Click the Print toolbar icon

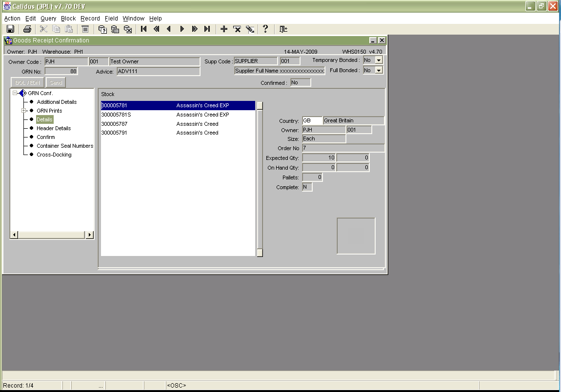click(x=27, y=29)
